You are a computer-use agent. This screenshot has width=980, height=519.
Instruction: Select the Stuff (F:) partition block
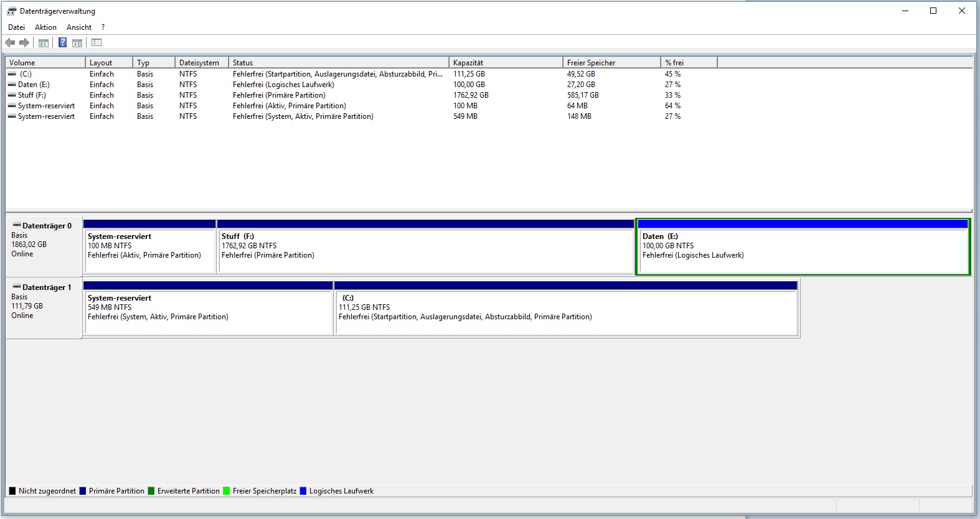(x=425, y=246)
